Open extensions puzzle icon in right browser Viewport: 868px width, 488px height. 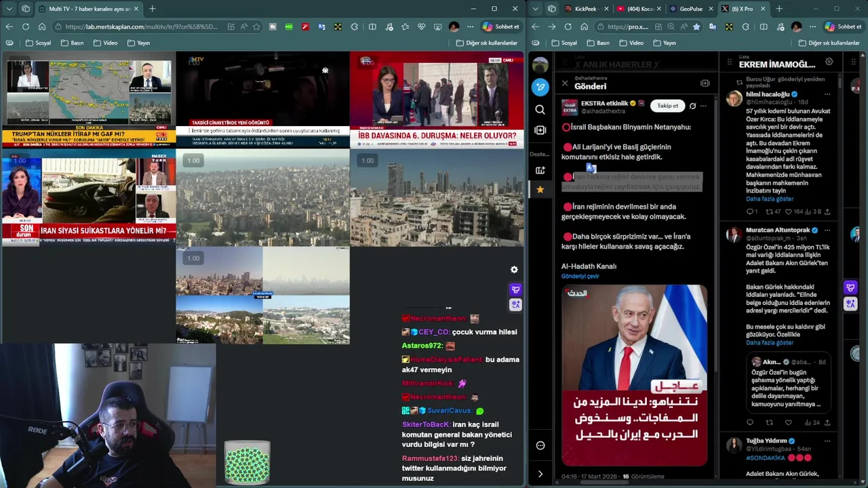pos(745,26)
